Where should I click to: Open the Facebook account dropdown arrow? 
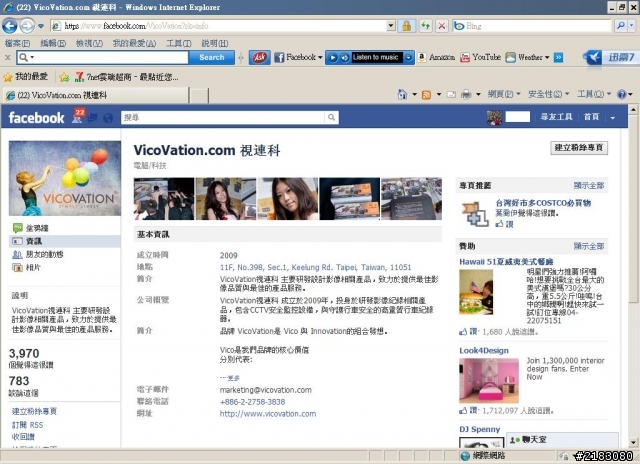(613, 118)
